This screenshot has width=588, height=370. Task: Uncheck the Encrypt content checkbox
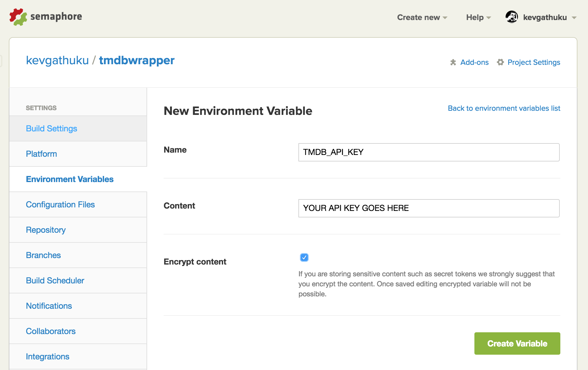pos(304,257)
